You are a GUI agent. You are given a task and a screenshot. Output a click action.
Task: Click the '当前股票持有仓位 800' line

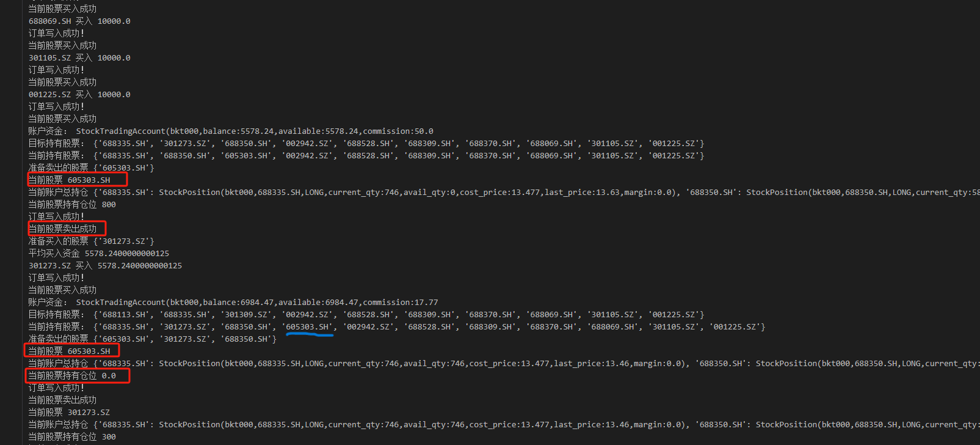pos(72,205)
